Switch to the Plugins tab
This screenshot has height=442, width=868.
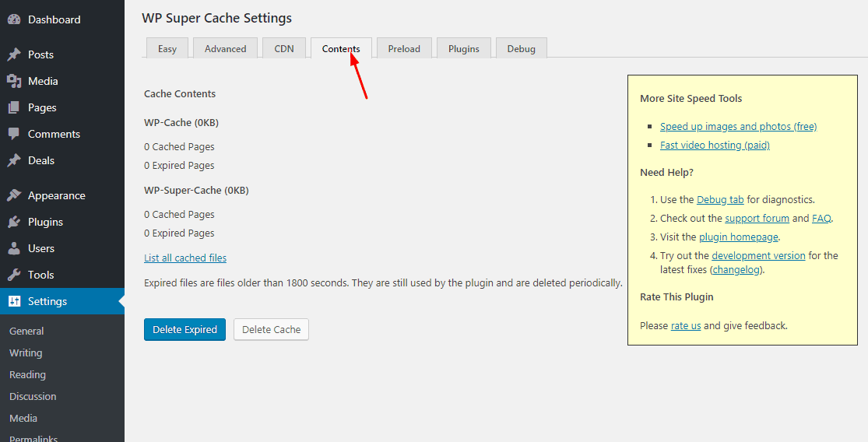tap(464, 48)
